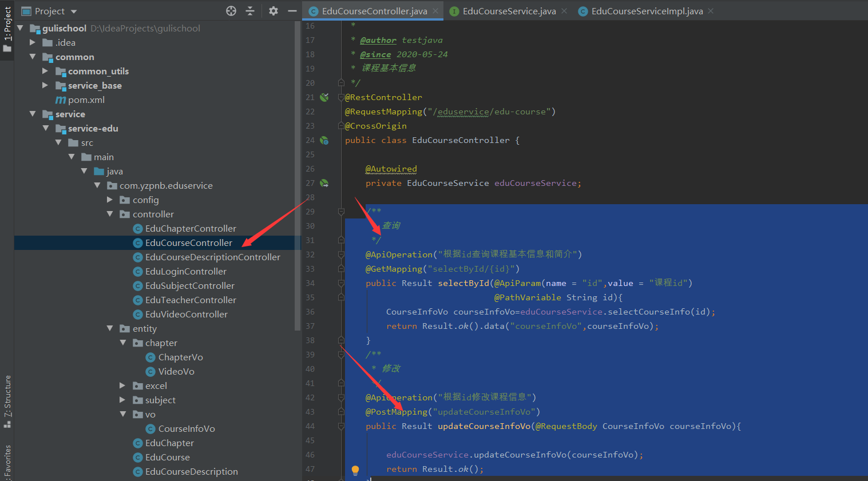Image resolution: width=868 pixels, height=481 pixels.
Task: Select CourseInfoVo class in tree
Action: [181, 428]
